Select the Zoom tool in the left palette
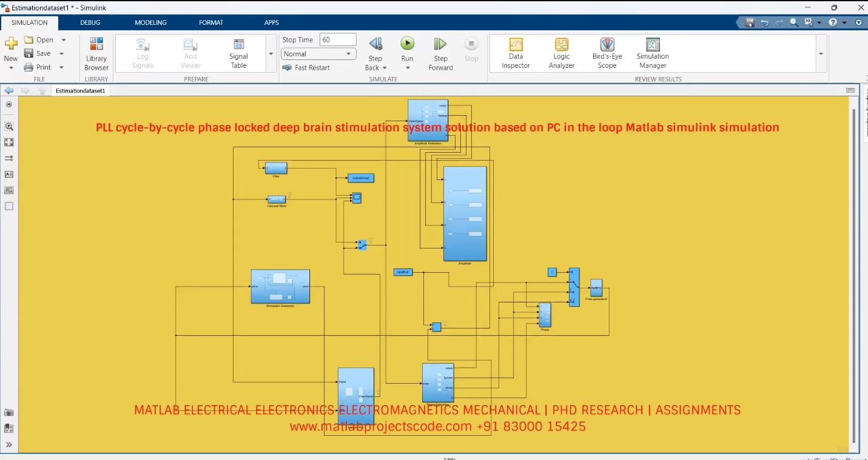Image resolution: width=868 pixels, height=460 pixels. point(8,127)
